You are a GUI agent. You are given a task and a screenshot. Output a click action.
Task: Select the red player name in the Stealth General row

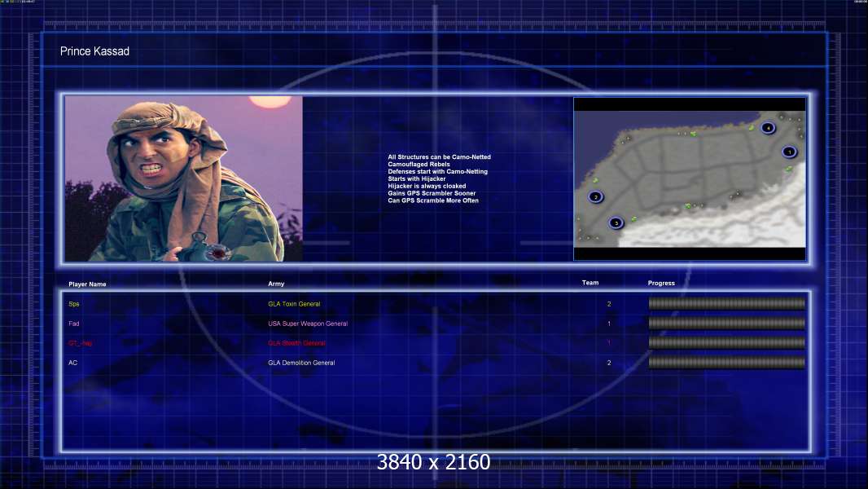81,343
